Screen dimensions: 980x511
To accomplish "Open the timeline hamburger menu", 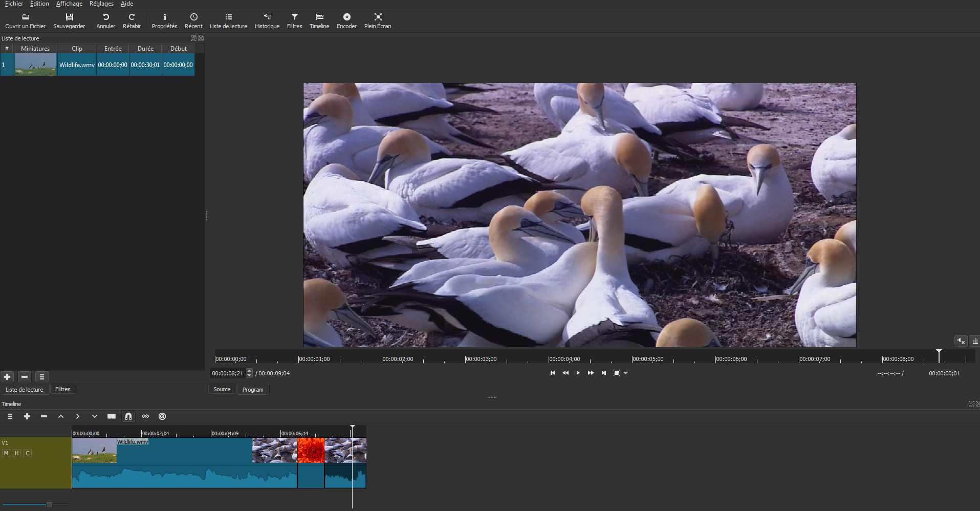I will [10, 416].
